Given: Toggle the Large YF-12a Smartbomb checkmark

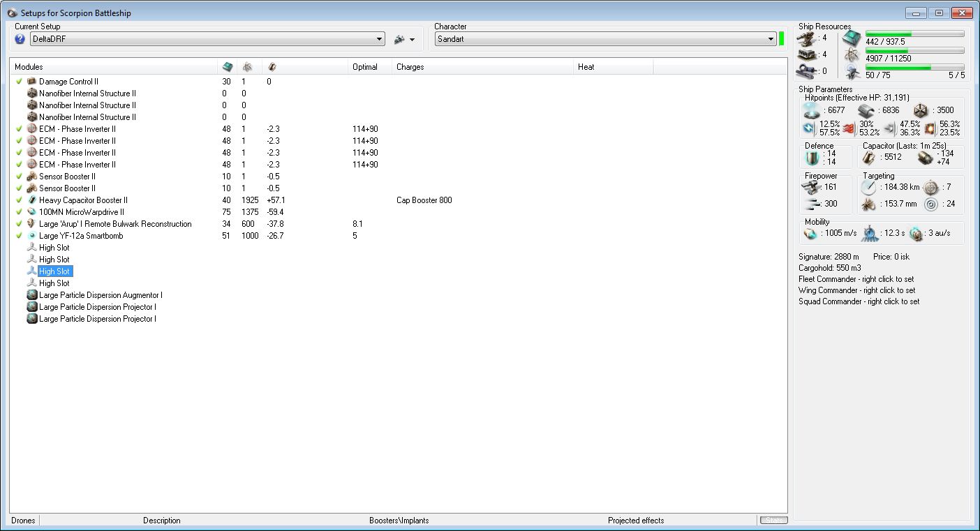Looking at the screenshot, I should pos(20,236).
